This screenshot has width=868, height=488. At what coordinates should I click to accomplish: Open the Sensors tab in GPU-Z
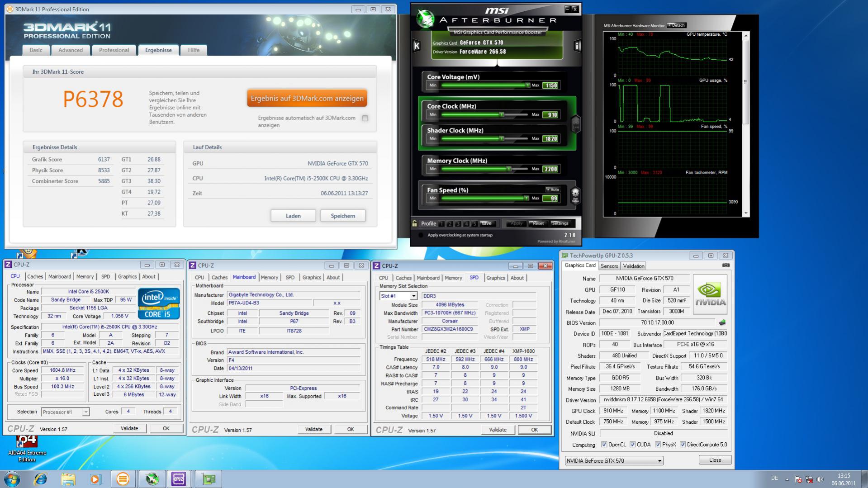point(609,266)
